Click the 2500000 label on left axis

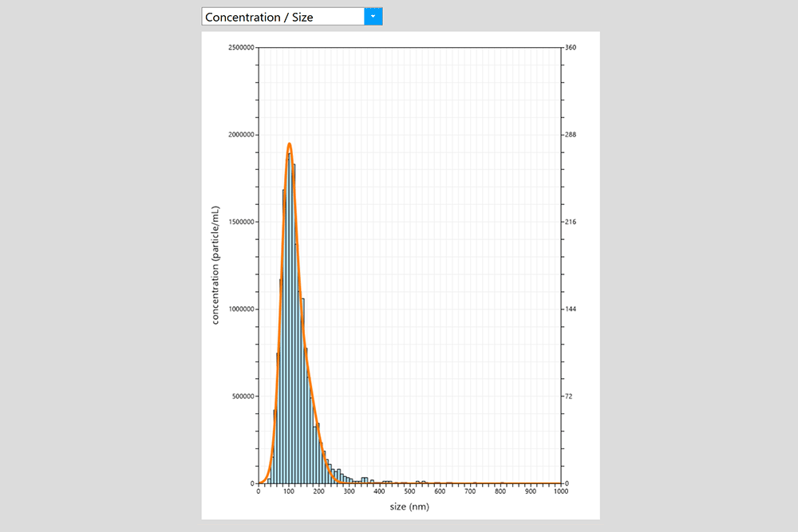tap(239, 48)
